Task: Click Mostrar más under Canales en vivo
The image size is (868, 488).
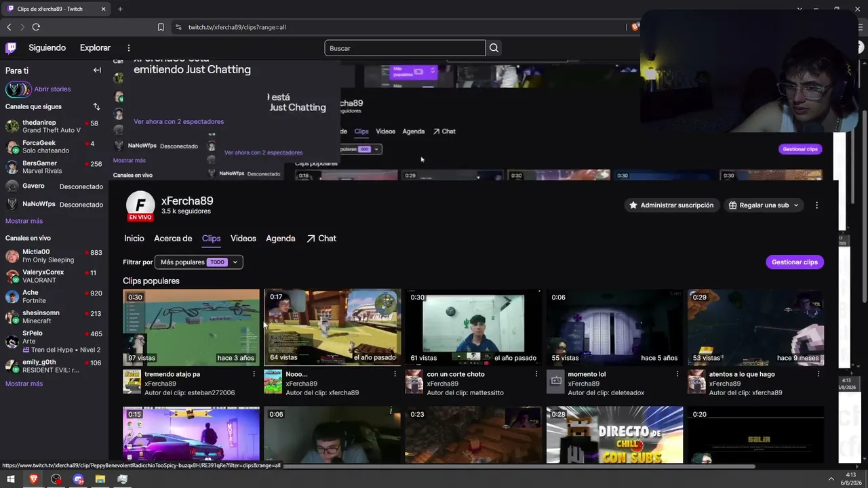Action: click(24, 384)
